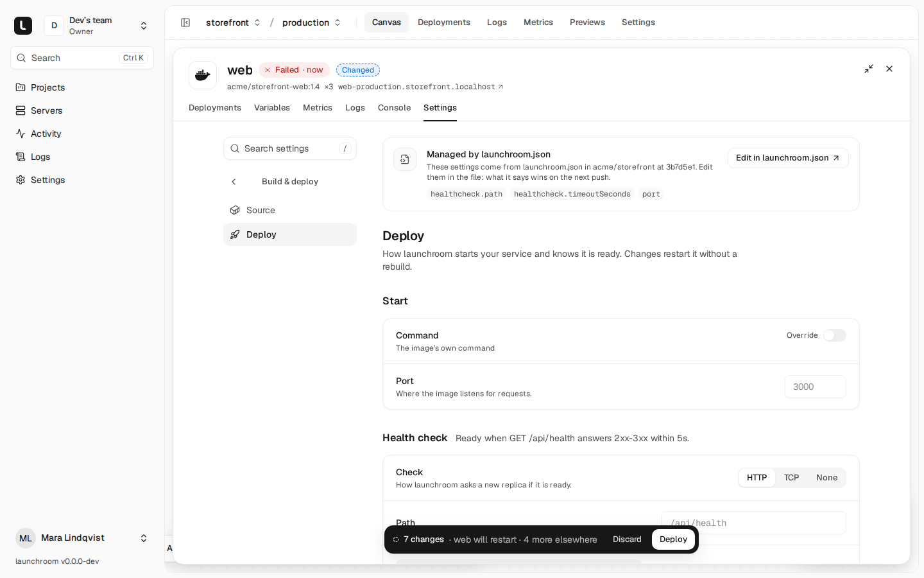Open the Console tab of web
The height and width of the screenshot is (578, 924).
[394, 108]
